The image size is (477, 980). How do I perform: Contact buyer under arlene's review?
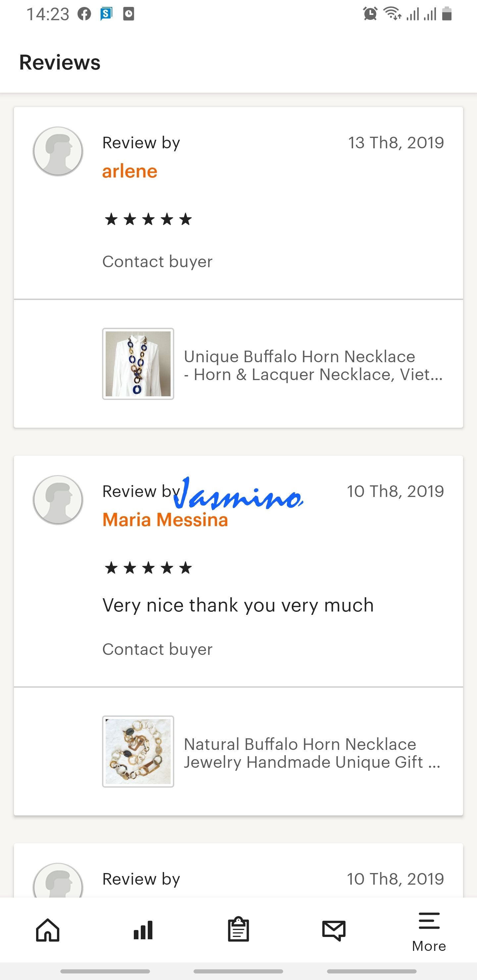pyautogui.click(x=157, y=262)
